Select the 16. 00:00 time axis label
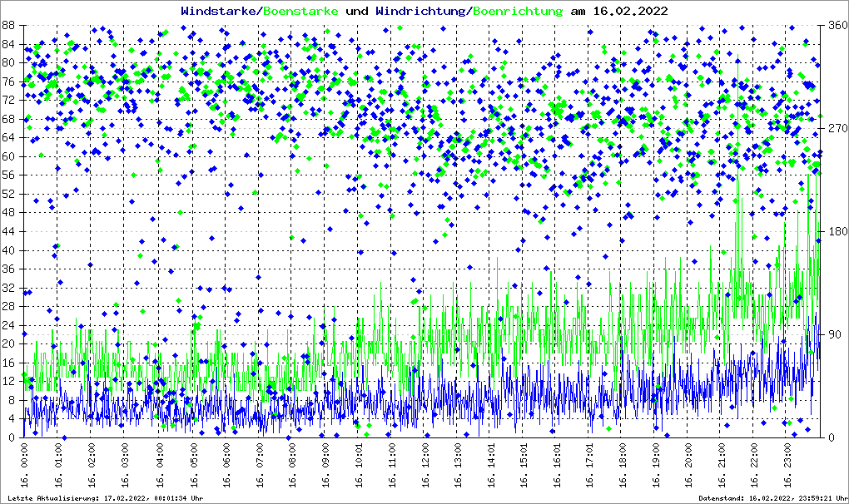Image resolution: width=849 pixels, height=504 pixels. 25,467
